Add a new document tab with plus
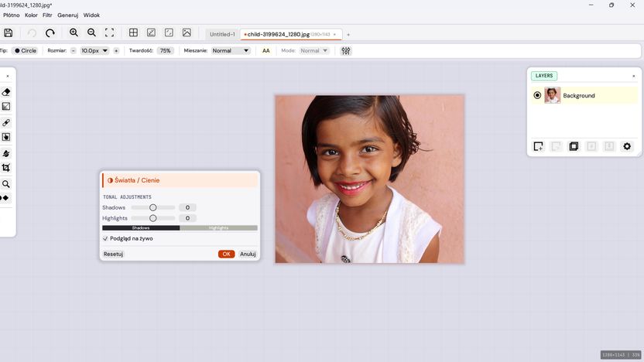This screenshot has width=644, height=362. click(x=348, y=35)
